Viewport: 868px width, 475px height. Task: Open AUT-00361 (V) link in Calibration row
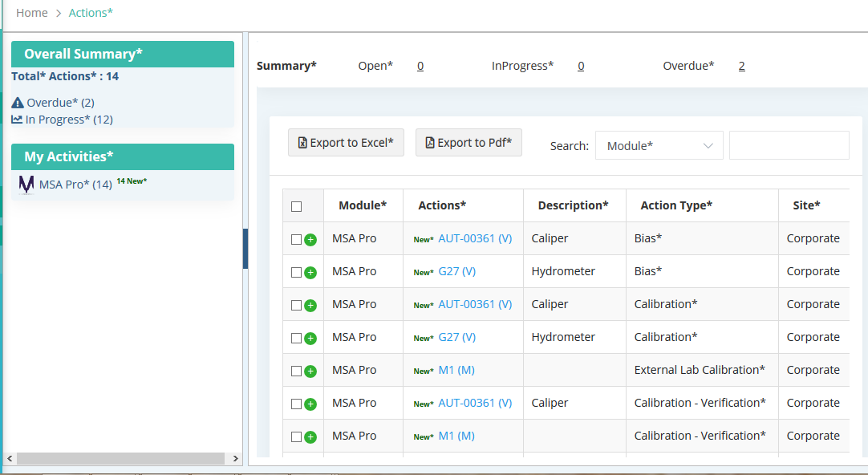[475, 304]
